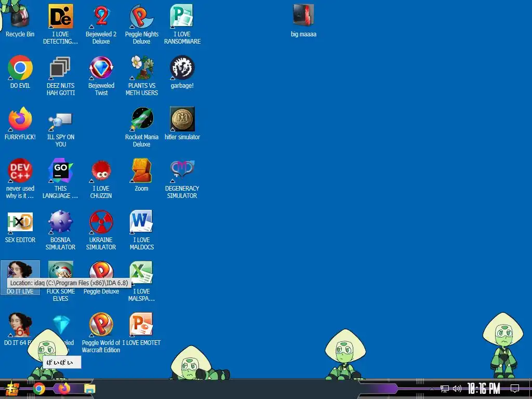532x399 pixels.
Task: Launch Peggle World of Warcraft Edition
Action: 101,332
